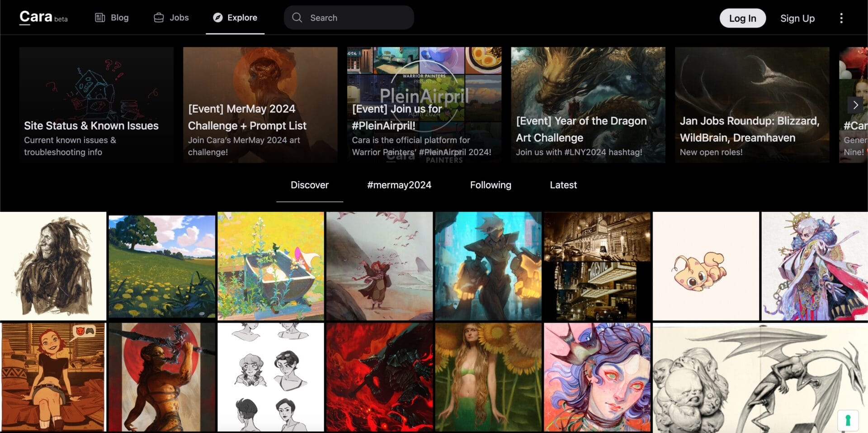Click the Log In button
Image resolution: width=868 pixels, height=433 pixels.
pyautogui.click(x=742, y=18)
